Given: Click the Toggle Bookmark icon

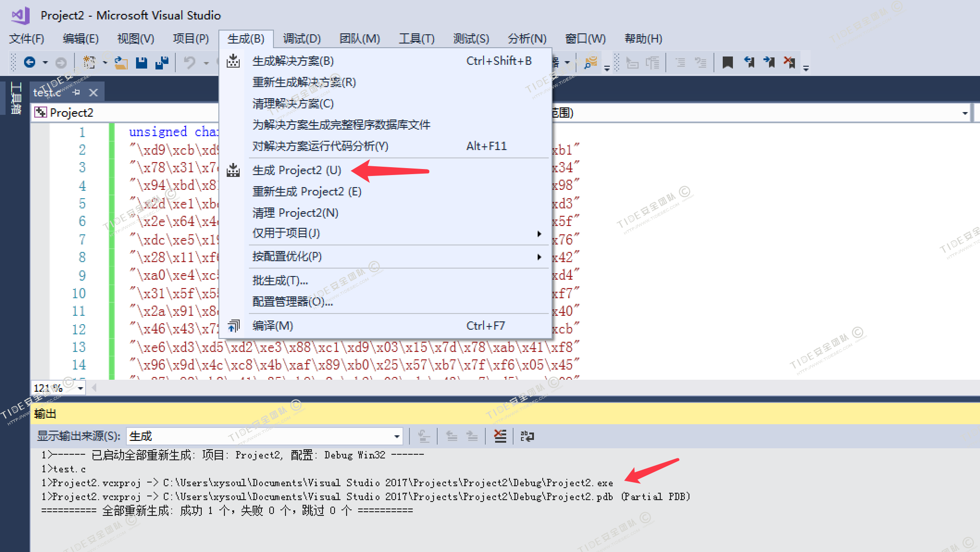Looking at the screenshot, I should 727,62.
